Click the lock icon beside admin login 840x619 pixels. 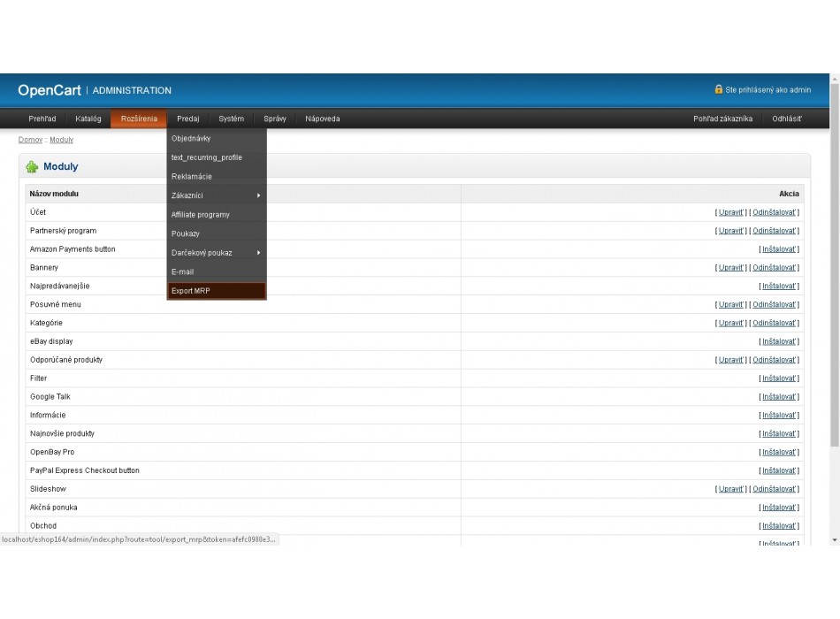[x=718, y=89]
